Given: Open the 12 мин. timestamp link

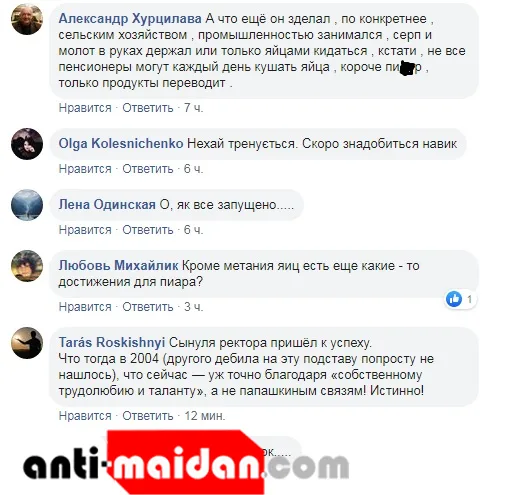Looking at the screenshot, I should [205, 416].
